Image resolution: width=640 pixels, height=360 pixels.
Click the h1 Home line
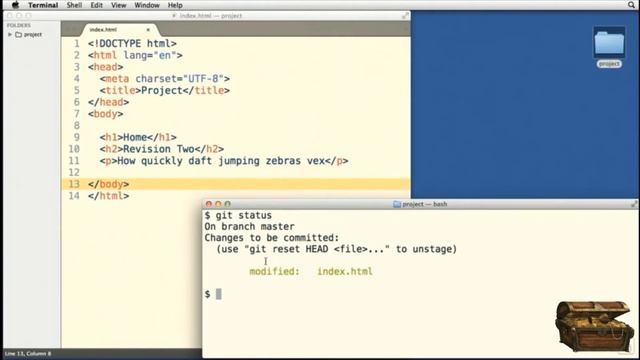[138, 138]
